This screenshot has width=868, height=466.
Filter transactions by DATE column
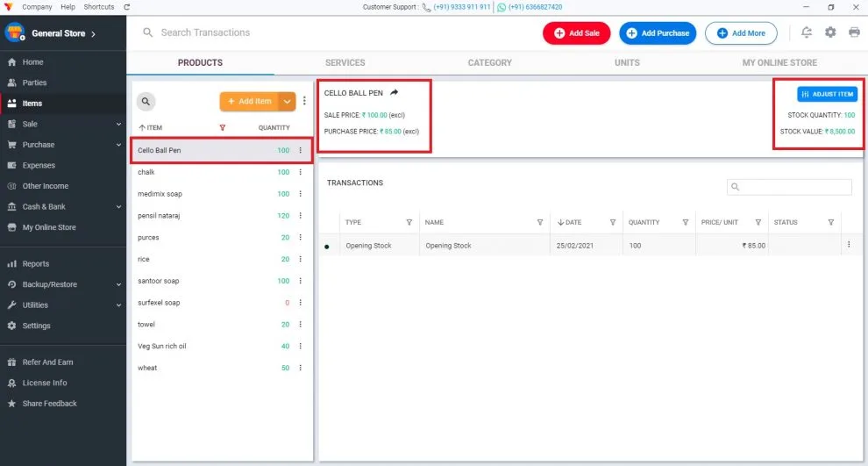coord(613,222)
